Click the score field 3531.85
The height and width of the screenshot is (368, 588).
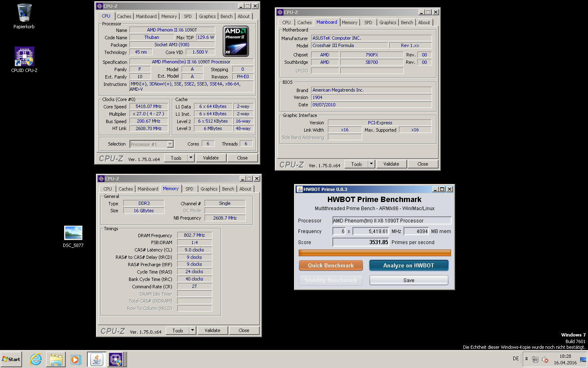coord(361,242)
